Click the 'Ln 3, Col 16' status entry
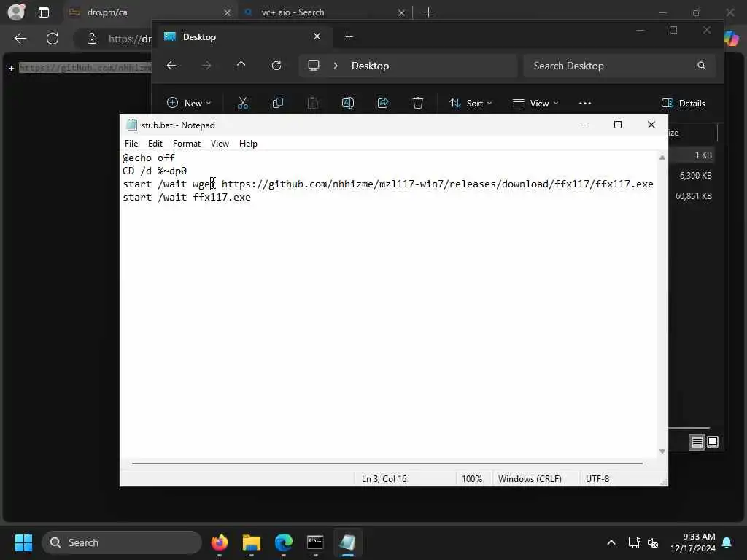 384,478
